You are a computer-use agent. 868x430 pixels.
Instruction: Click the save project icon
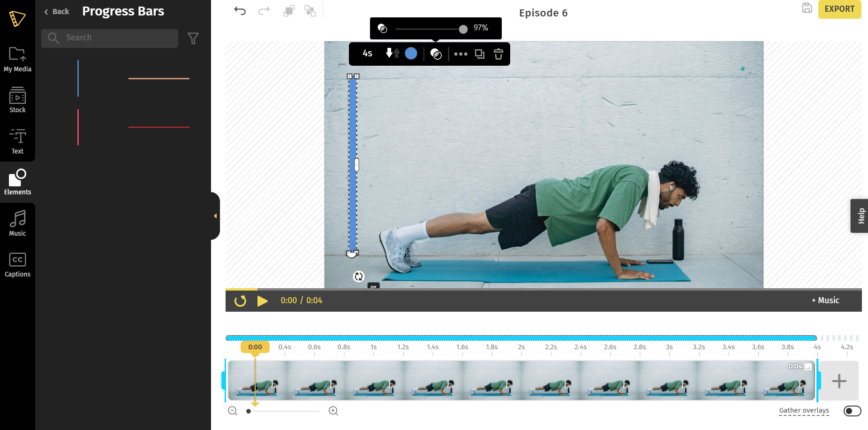point(807,8)
